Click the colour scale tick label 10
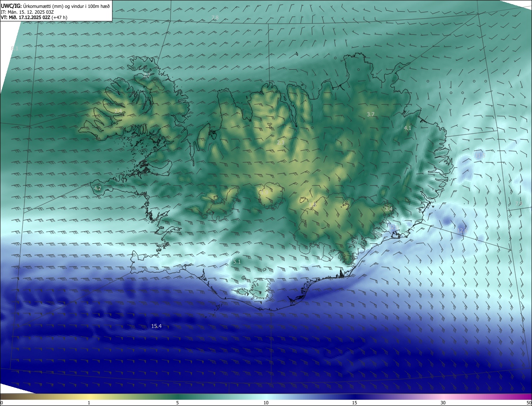This screenshot has width=532, height=406. [266, 403]
